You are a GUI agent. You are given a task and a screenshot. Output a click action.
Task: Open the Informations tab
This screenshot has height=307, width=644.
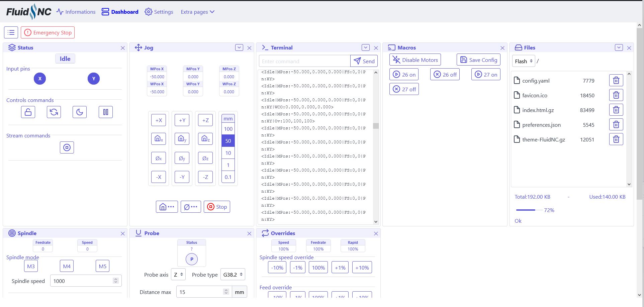(76, 12)
